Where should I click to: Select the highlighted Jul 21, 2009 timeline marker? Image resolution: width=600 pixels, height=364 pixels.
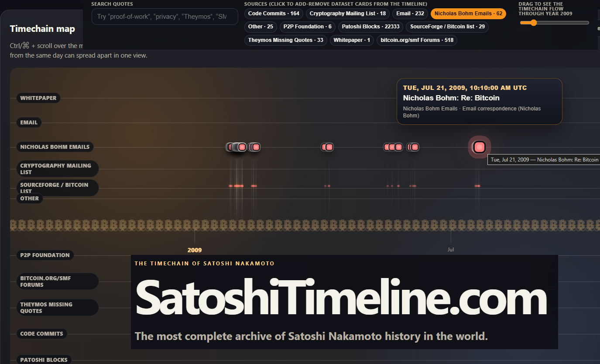click(x=480, y=147)
